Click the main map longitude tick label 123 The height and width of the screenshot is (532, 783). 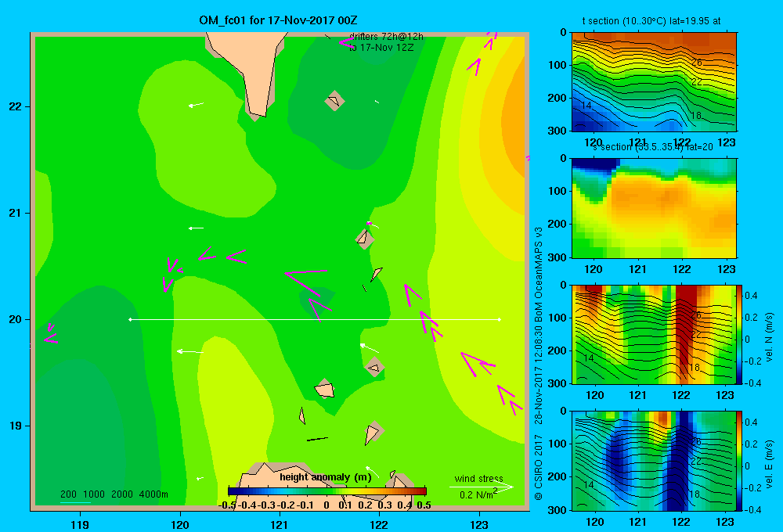pyautogui.click(x=479, y=524)
